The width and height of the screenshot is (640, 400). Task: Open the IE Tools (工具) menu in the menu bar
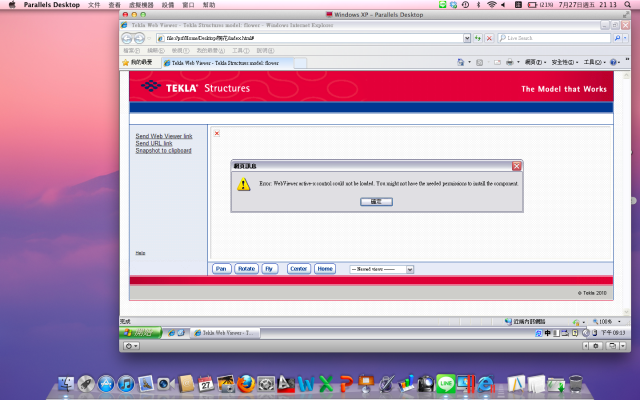point(241,51)
